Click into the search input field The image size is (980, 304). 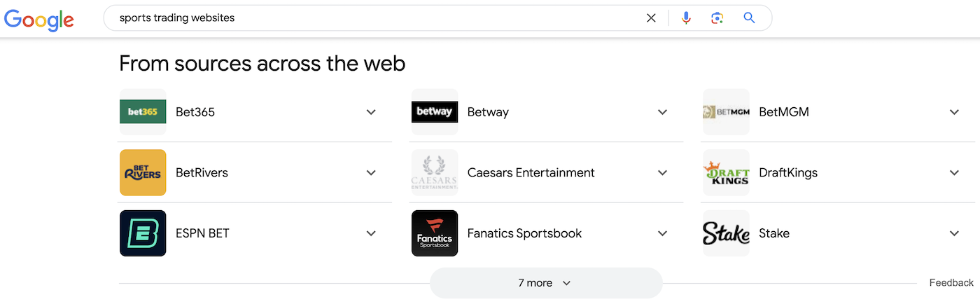pos(378,18)
